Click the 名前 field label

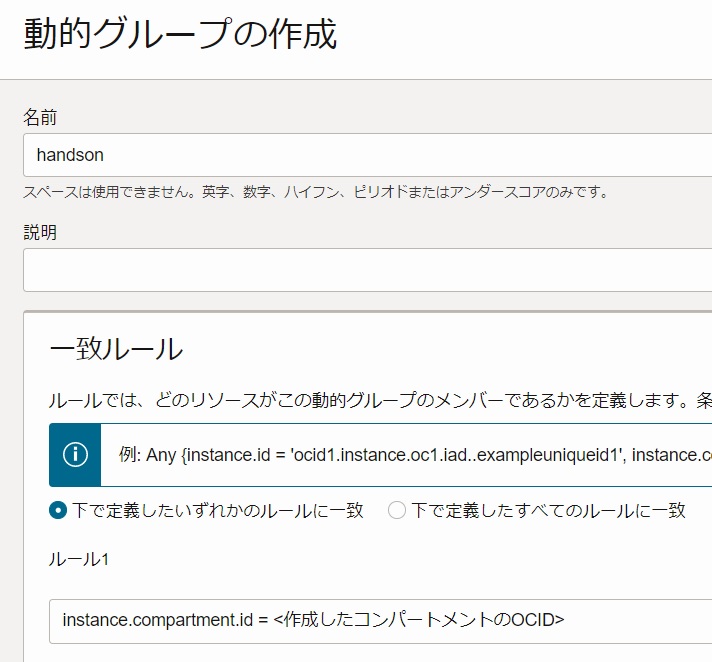[x=40, y=118]
